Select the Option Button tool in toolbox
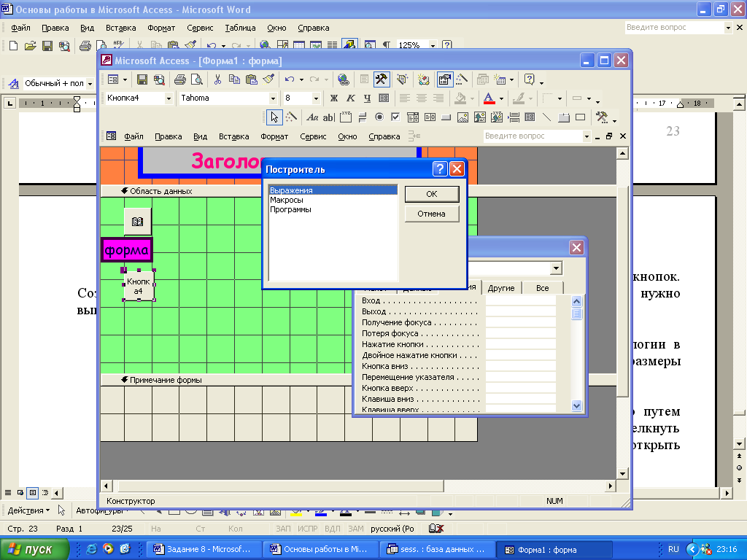Image resolution: width=747 pixels, height=560 pixels. click(x=379, y=117)
